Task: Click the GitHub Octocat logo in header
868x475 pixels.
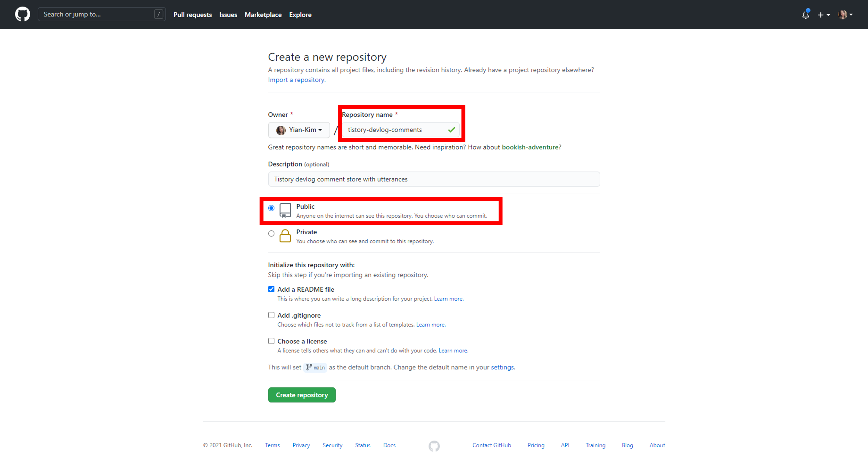Action: 22,14
